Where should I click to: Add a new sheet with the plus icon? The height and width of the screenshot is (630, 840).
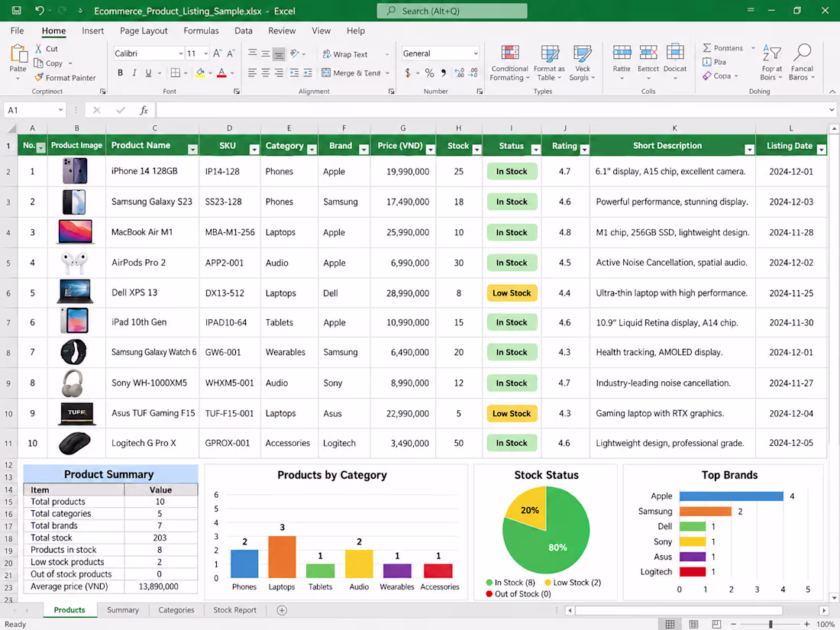(282, 610)
